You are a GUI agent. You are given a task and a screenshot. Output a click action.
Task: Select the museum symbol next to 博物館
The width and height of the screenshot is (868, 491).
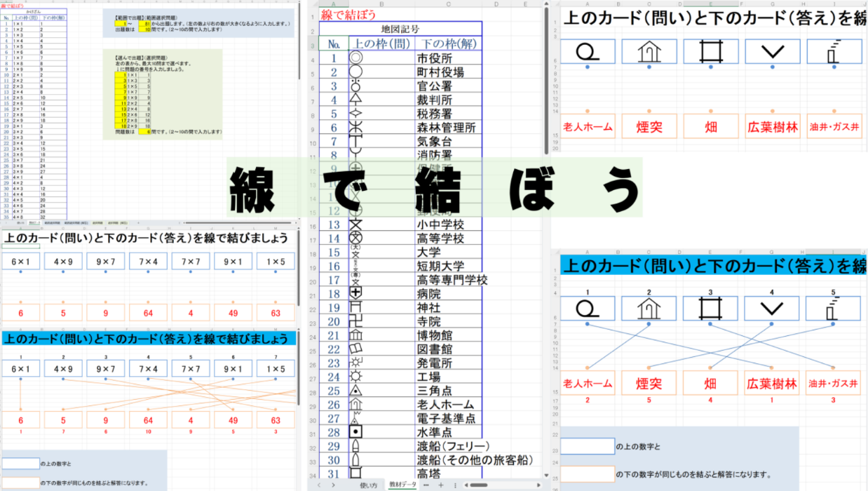(356, 335)
